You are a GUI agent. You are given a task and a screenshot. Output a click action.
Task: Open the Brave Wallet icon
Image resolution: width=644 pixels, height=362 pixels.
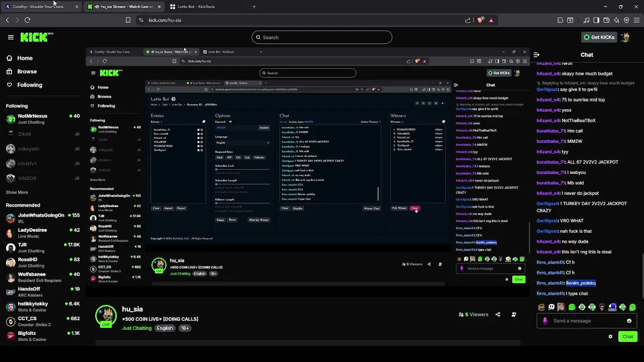click(606, 20)
